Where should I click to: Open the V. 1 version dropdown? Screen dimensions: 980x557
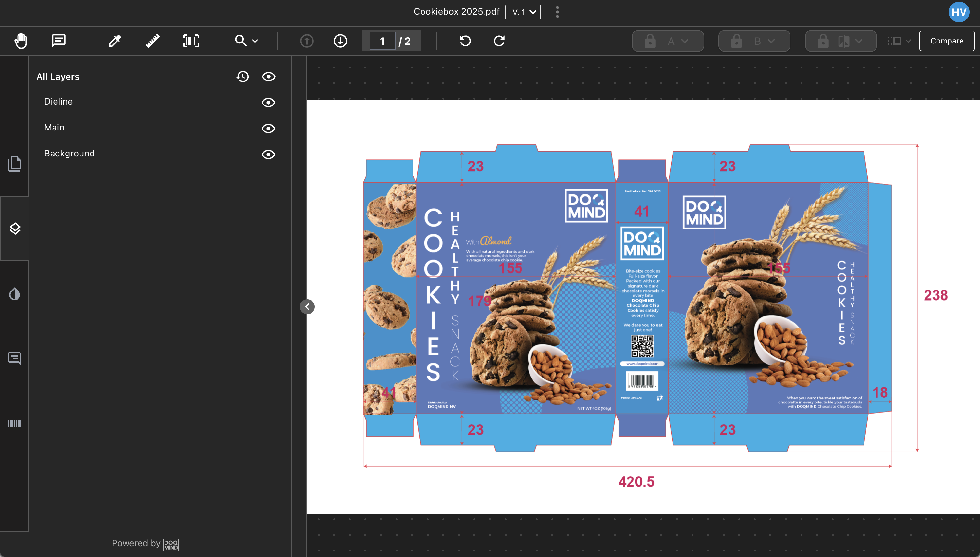click(523, 12)
